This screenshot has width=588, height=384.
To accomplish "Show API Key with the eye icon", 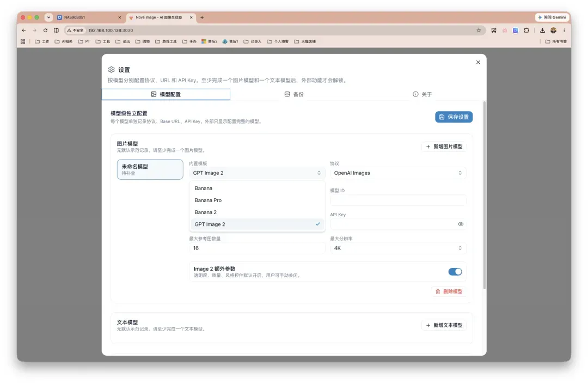I will pos(461,224).
